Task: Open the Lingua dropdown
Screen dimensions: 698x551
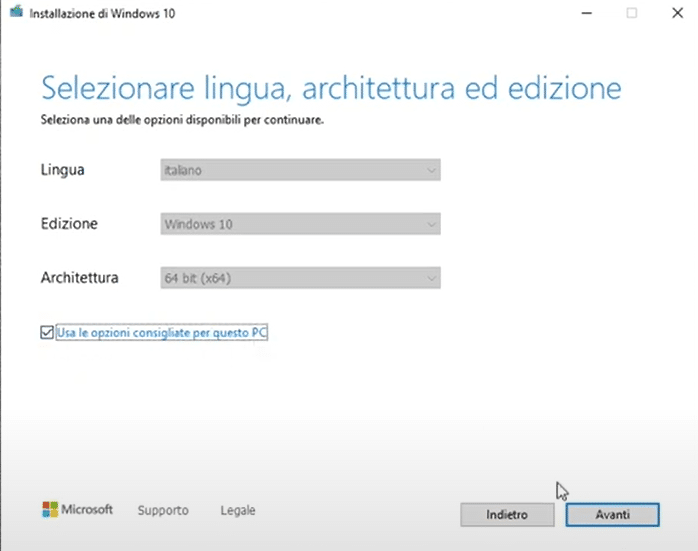Action: click(300, 170)
